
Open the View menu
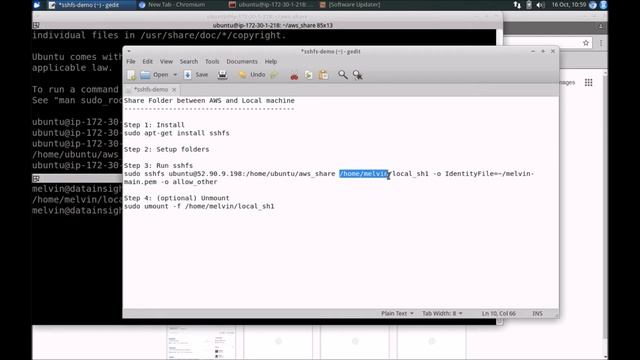(166, 61)
